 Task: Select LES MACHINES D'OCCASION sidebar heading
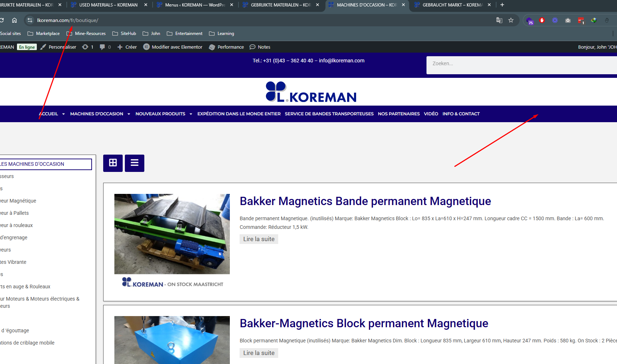46,164
